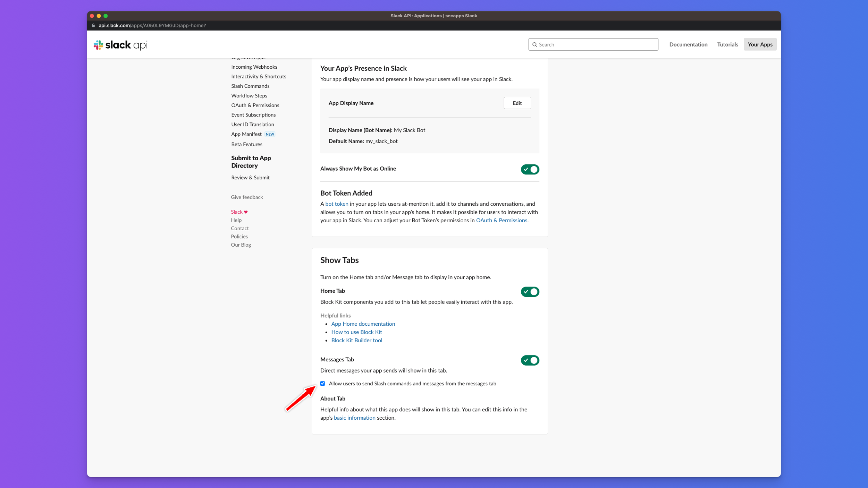Click the Bot Token Added heading
Screen dimensions: 868x488
tap(346, 193)
